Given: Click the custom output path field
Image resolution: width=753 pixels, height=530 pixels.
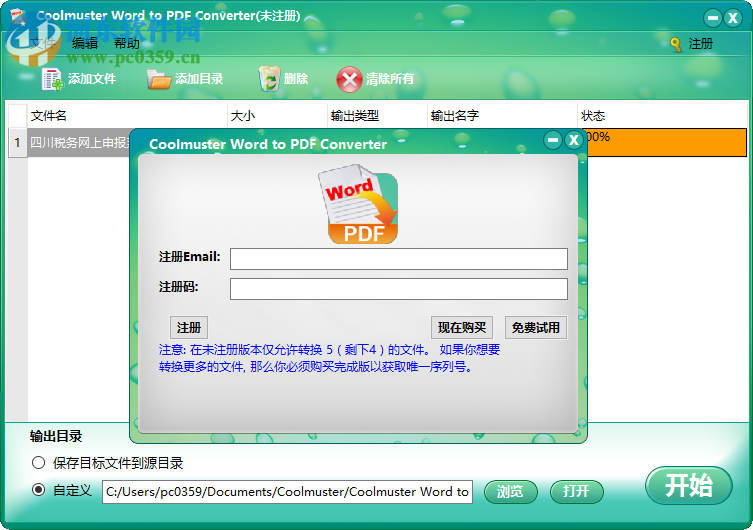Looking at the screenshot, I should tap(287, 492).
